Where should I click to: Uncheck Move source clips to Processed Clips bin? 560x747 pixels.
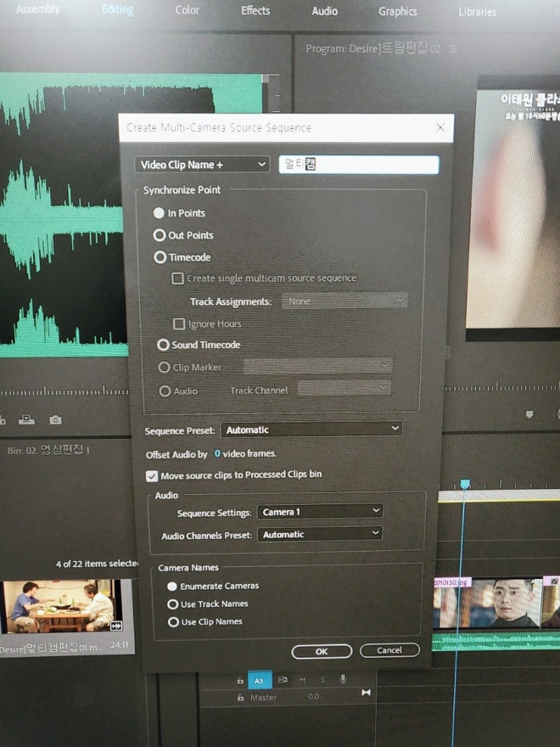(151, 475)
